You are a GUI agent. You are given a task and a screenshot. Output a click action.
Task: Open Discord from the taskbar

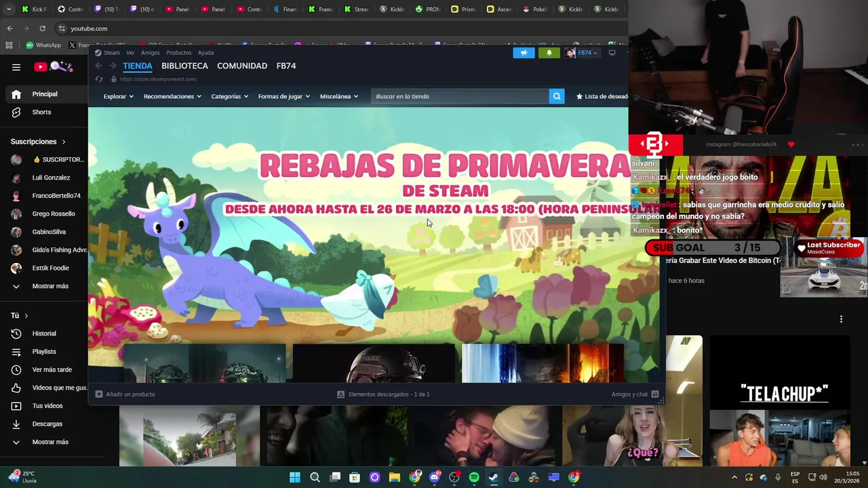point(435,477)
